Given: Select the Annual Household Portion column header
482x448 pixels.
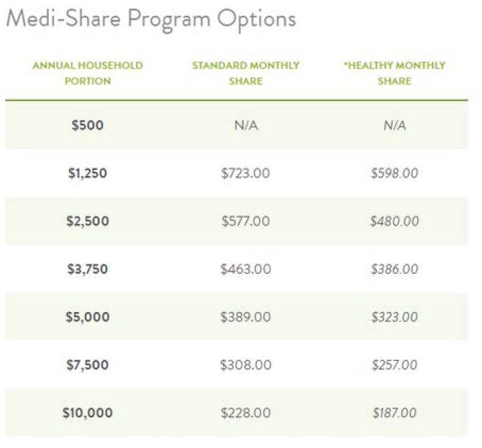Looking at the screenshot, I should tap(88, 73).
